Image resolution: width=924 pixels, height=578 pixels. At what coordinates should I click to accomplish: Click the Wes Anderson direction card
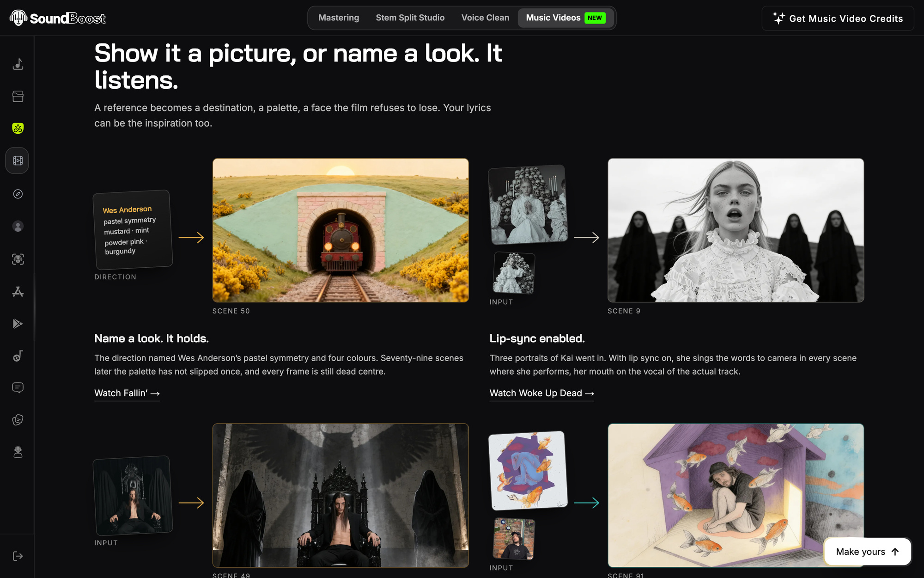pos(133,229)
